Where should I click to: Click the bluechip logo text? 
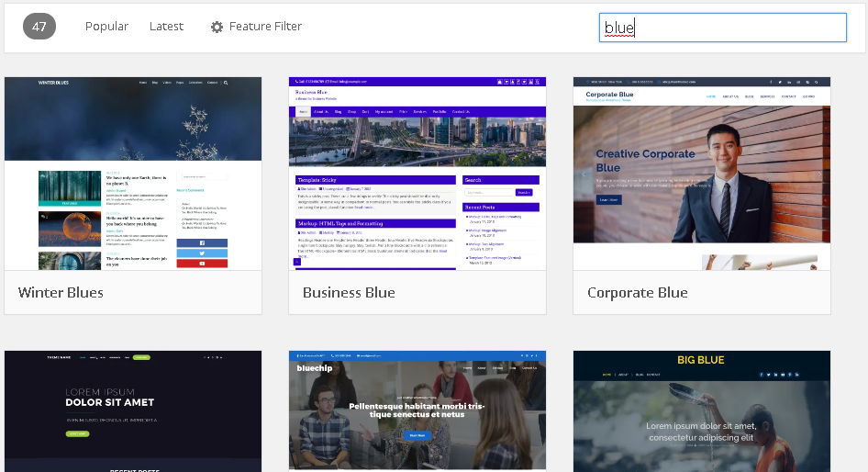pyautogui.click(x=315, y=368)
